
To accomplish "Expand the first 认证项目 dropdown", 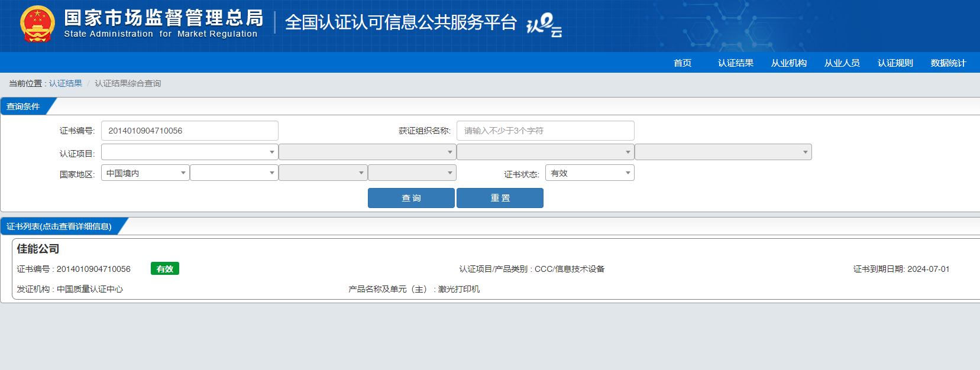I will [190, 152].
